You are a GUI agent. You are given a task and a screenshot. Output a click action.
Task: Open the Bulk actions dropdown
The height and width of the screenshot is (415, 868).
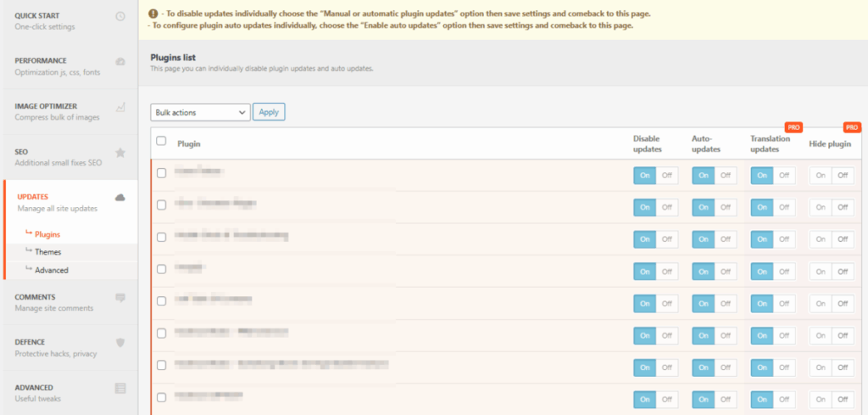tap(200, 112)
